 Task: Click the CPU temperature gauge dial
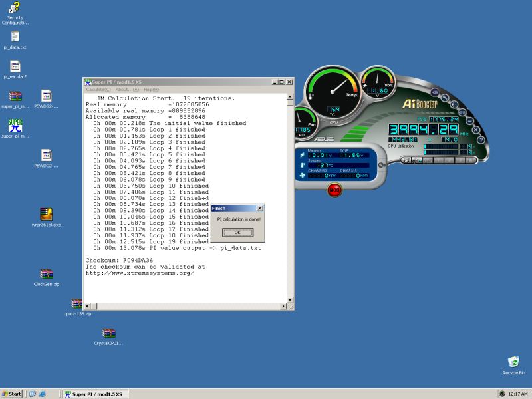coord(332,92)
